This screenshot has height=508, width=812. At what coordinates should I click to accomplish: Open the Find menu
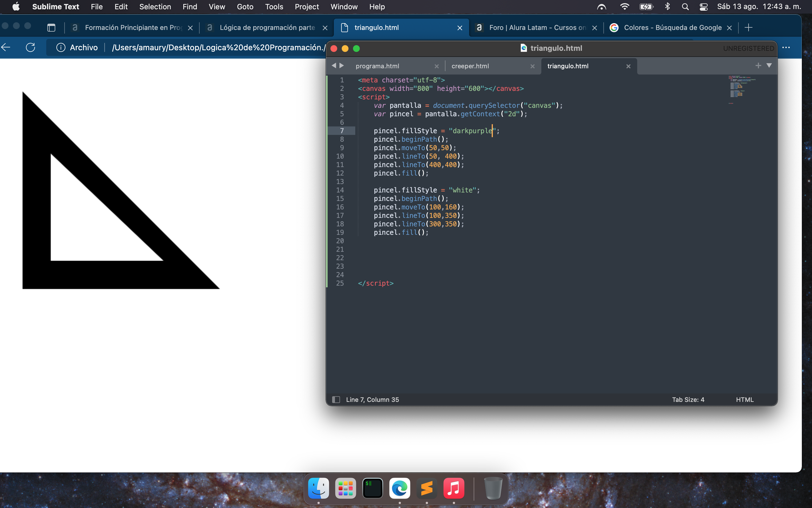point(189,7)
